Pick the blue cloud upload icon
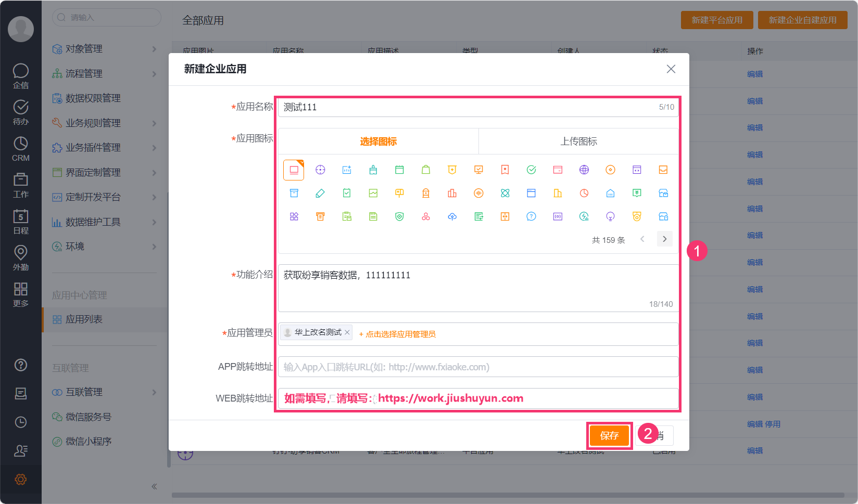 click(452, 216)
